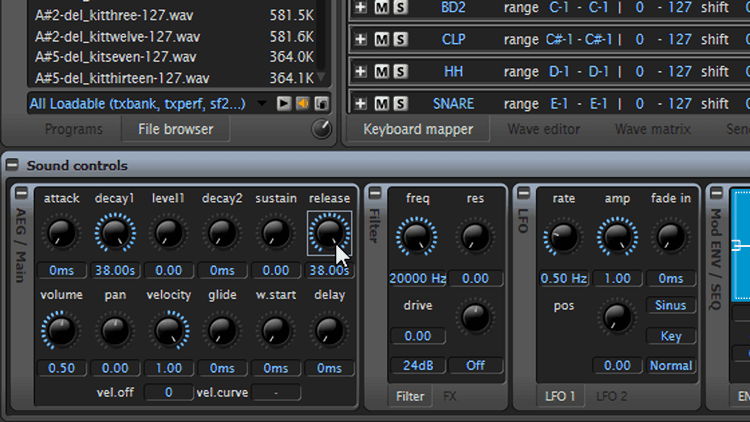Click the w.start knob
The image size is (750, 422).
tap(276, 330)
